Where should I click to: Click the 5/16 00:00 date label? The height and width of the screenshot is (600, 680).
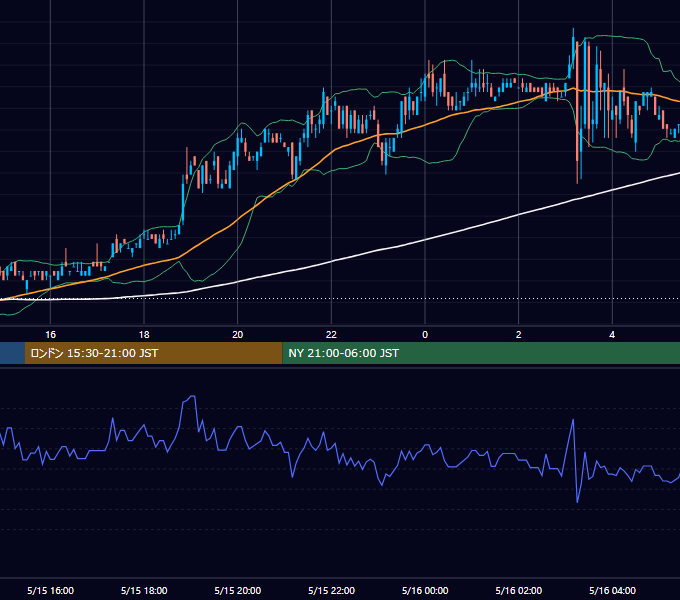pos(425,590)
